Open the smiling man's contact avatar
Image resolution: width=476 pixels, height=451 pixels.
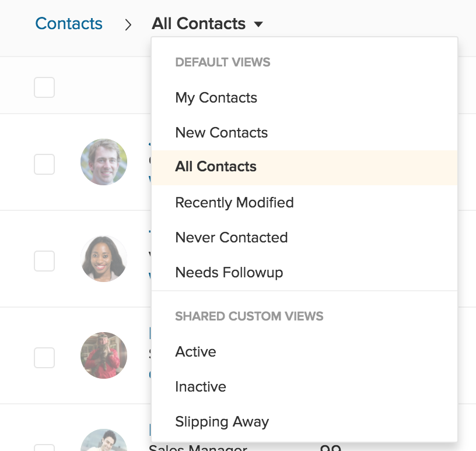(x=104, y=162)
